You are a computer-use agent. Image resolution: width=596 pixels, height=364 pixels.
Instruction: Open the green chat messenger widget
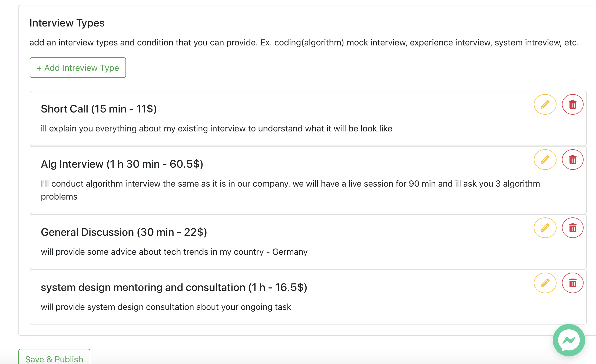click(x=569, y=340)
